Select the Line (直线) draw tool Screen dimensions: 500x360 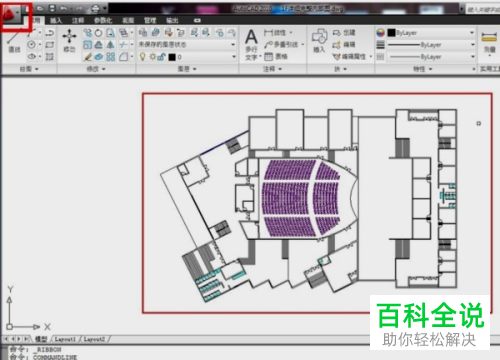coord(14,42)
